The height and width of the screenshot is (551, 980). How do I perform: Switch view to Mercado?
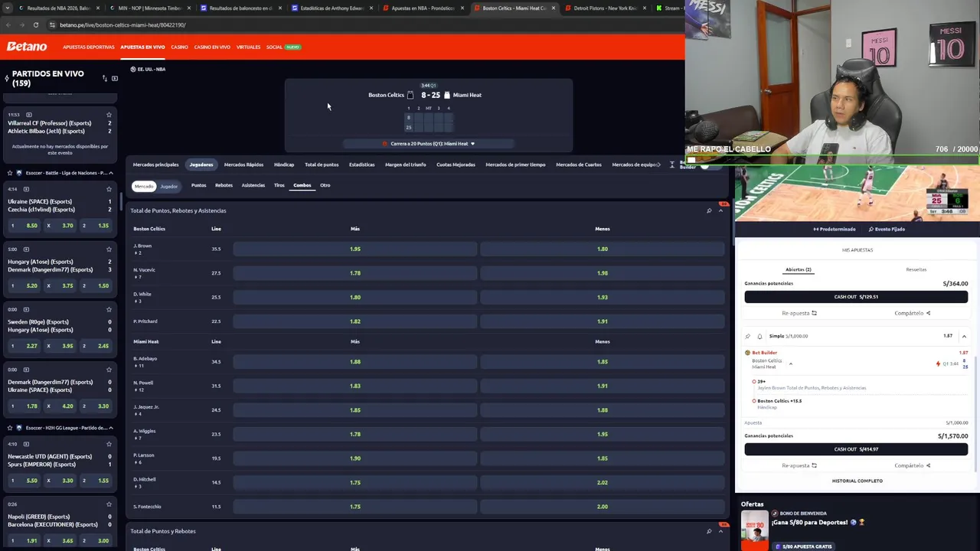click(144, 186)
